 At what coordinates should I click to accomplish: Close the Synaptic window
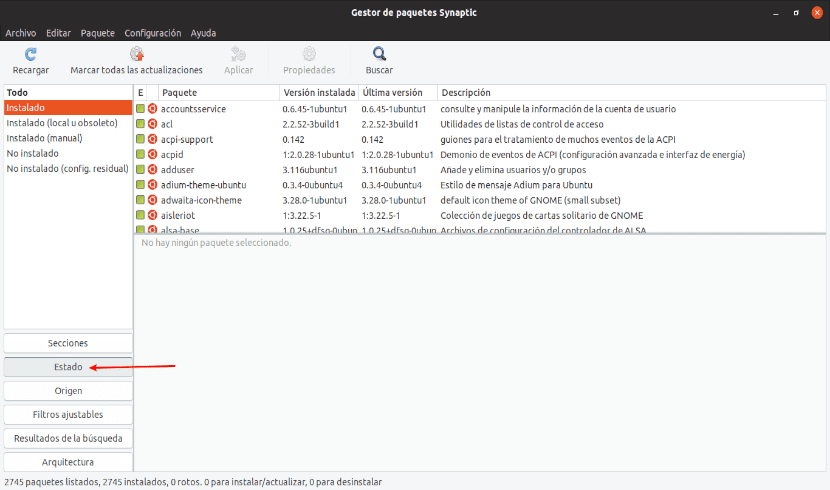point(817,13)
